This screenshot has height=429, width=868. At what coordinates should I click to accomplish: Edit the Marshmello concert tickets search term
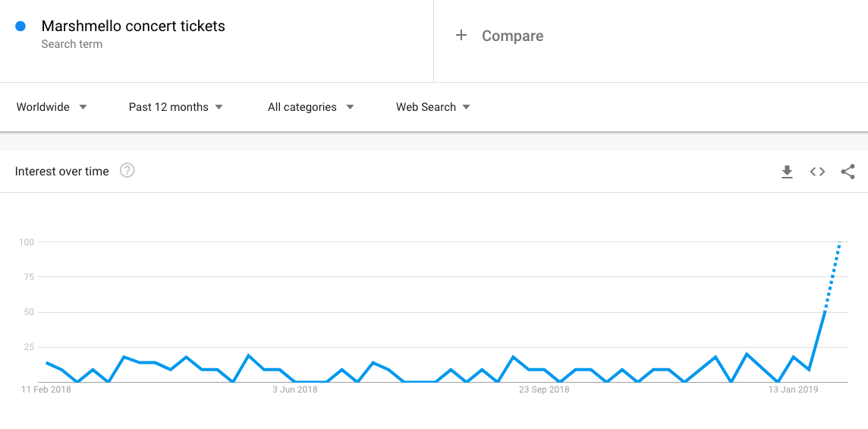pos(134,26)
